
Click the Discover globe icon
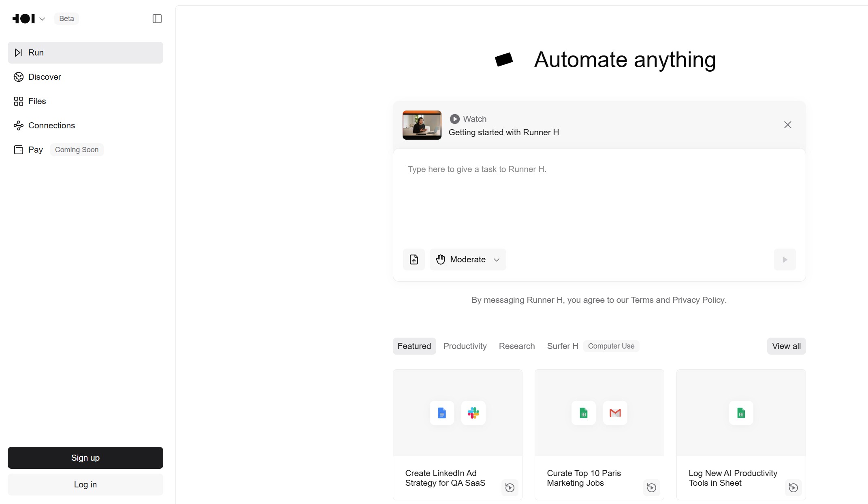click(x=19, y=77)
